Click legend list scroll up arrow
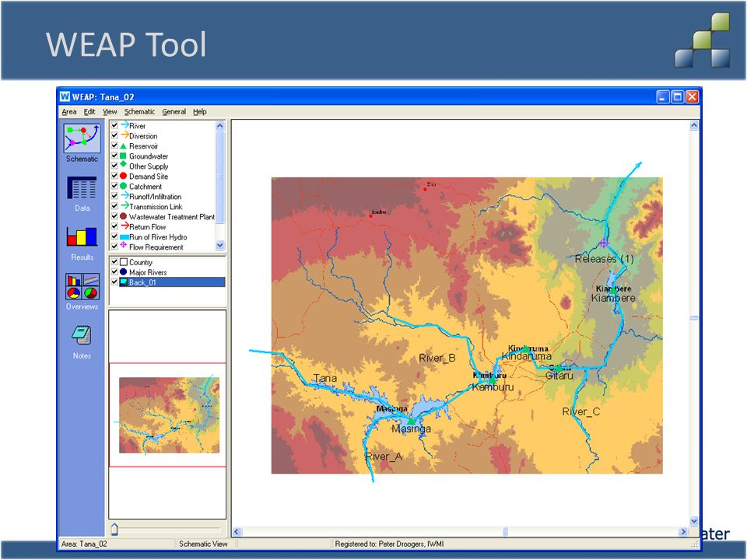 (x=220, y=126)
